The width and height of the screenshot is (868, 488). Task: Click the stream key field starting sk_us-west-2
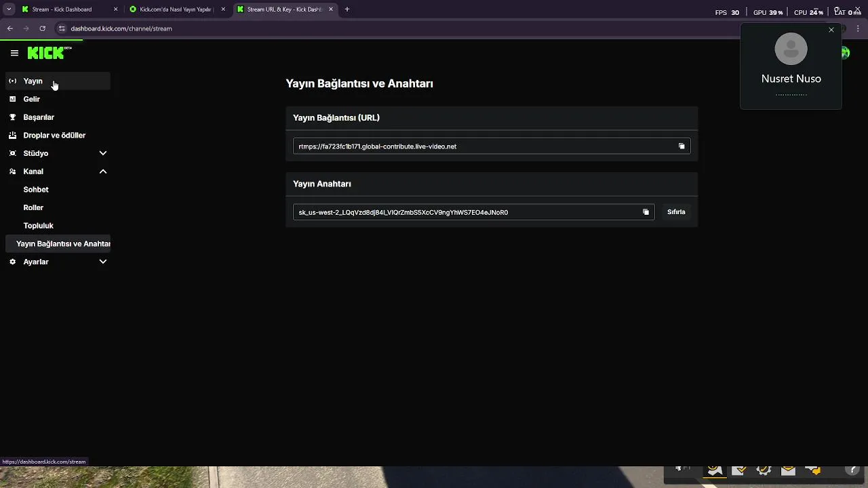click(x=473, y=212)
